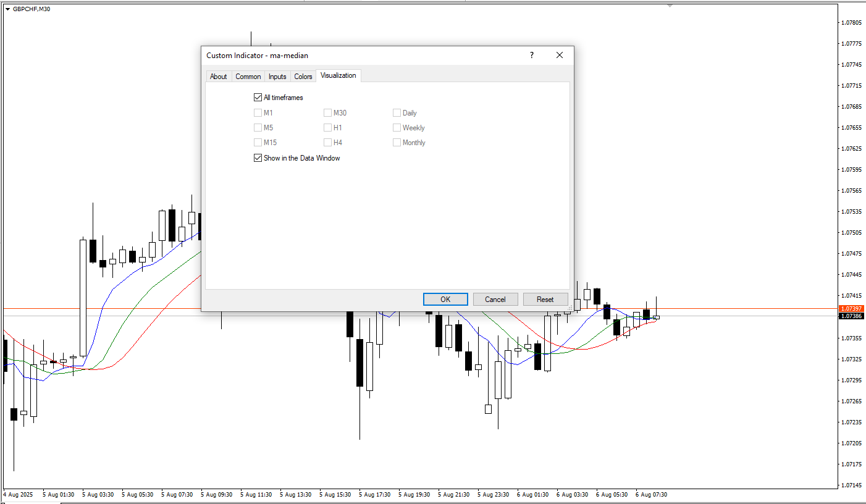The image size is (866, 504).
Task: Click the gray chart shift triangle marker
Action: [x=670, y=6]
